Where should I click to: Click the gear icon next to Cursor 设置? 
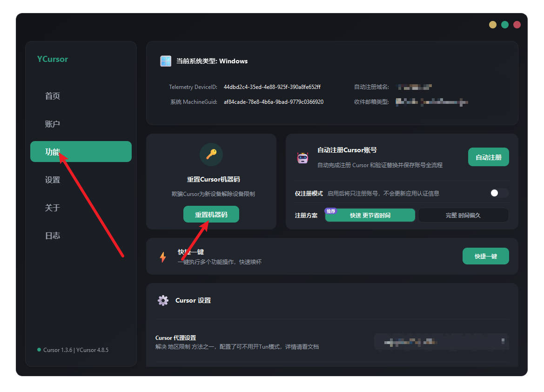tap(163, 300)
